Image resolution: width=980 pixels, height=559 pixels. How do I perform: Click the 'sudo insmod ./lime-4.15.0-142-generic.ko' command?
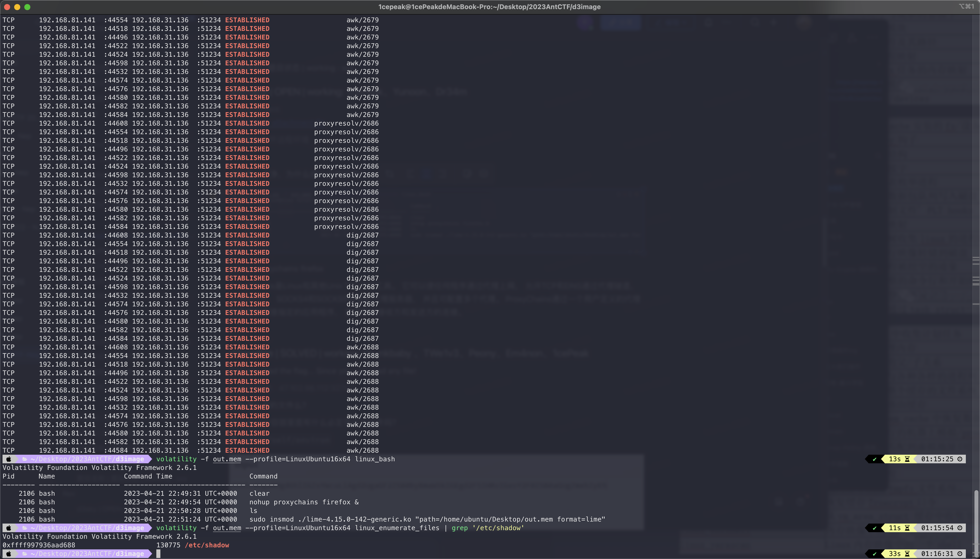point(330,520)
